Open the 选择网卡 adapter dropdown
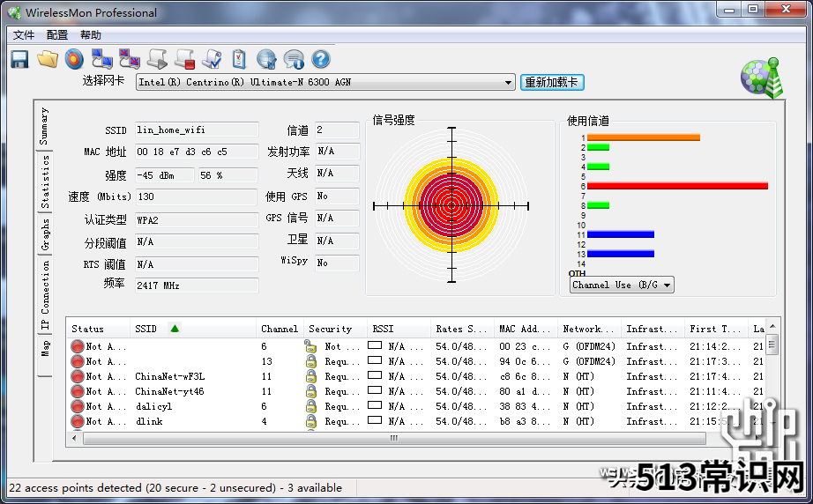813x504 pixels. (325, 82)
